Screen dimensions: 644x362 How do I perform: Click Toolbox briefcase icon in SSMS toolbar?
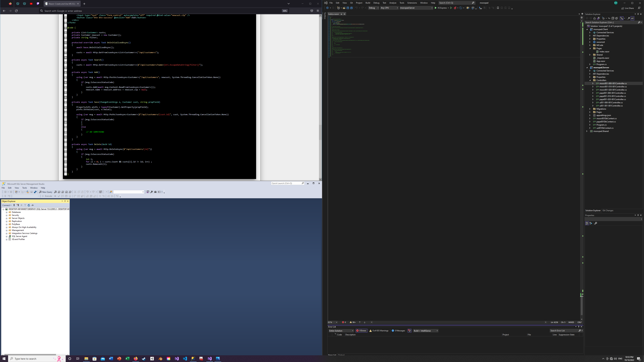(155, 192)
